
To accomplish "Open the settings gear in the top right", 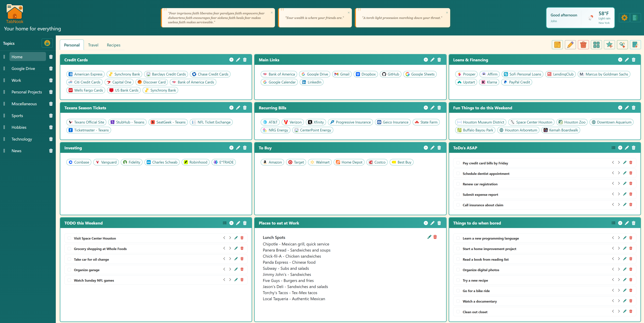I will point(624,18).
